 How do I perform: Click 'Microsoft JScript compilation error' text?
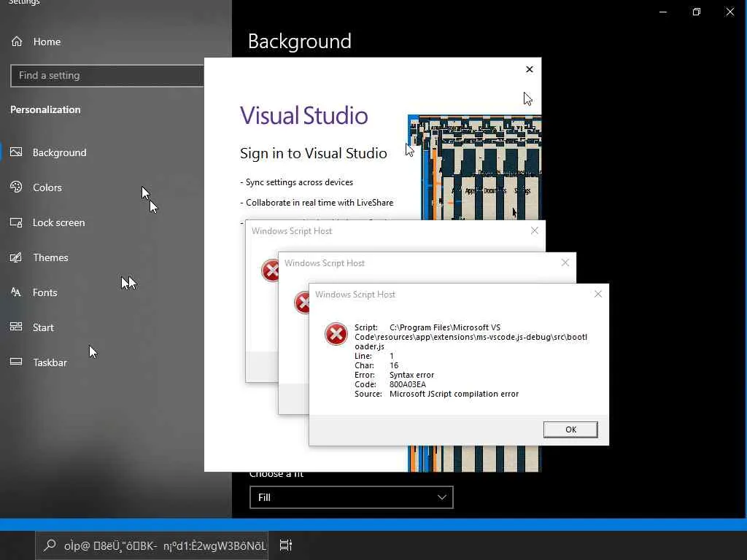click(x=454, y=394)
